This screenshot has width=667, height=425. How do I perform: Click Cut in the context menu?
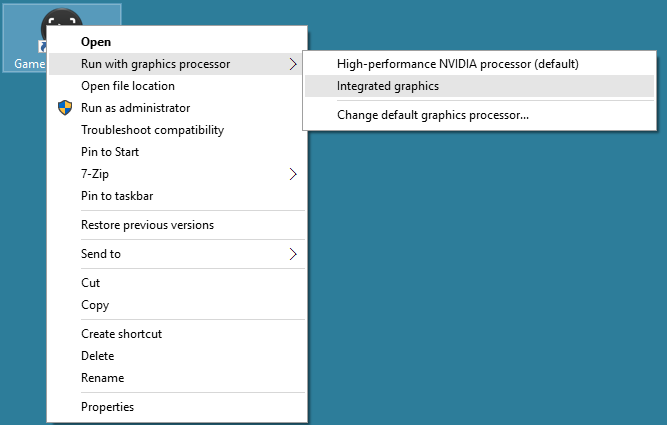tap(90, 283)
